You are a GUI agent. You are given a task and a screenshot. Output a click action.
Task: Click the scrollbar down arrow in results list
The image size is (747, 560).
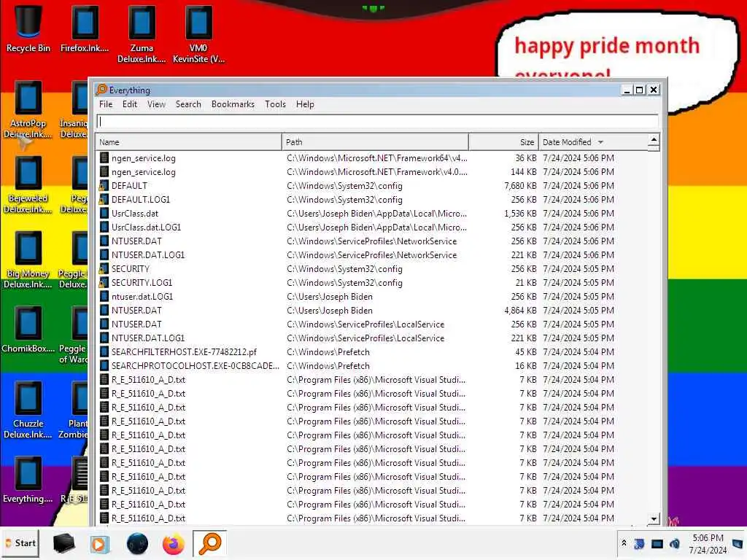(654, 518)
